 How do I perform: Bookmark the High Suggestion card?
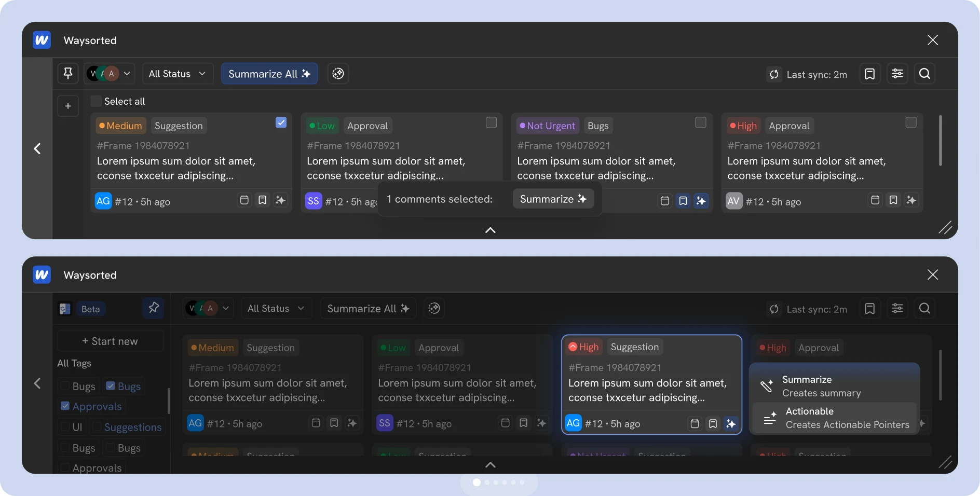713,423
